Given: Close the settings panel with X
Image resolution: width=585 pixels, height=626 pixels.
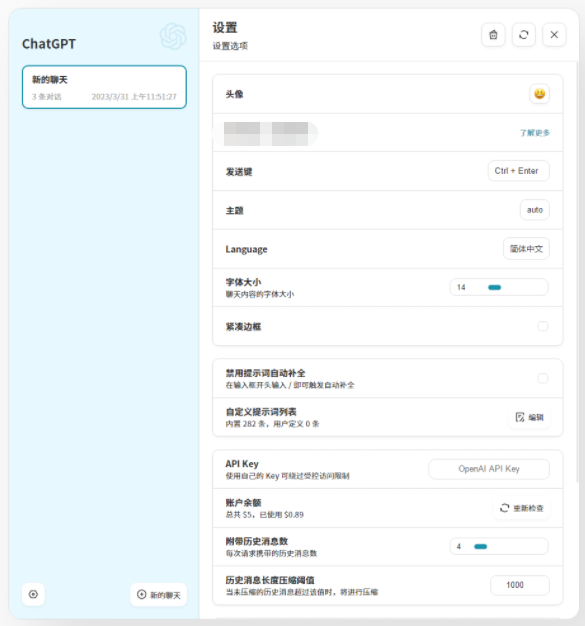Looking at the screenshot, I should click(x=554, y=35).
